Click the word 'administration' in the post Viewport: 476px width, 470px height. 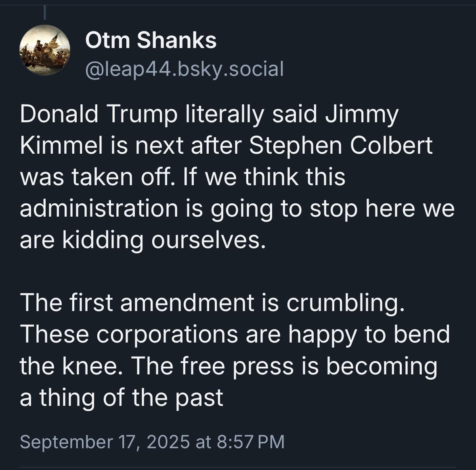click(99, 208)
